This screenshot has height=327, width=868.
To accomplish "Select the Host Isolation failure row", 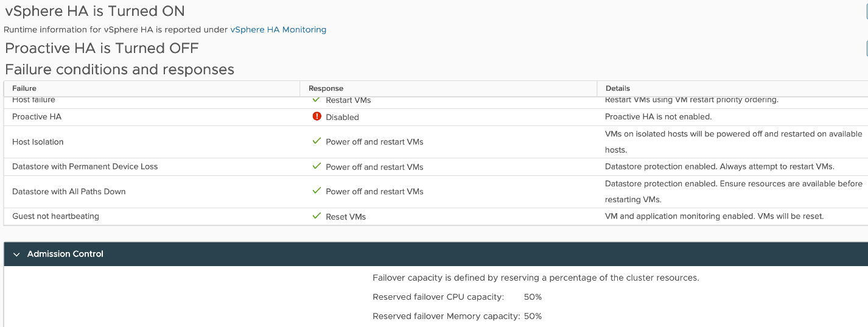I will click(x=38, y=142).
